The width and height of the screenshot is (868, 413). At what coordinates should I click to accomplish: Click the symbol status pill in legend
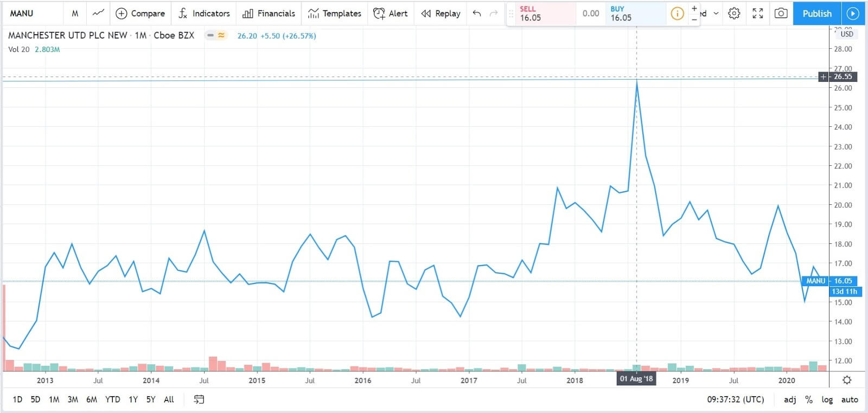tap(216, 35)
